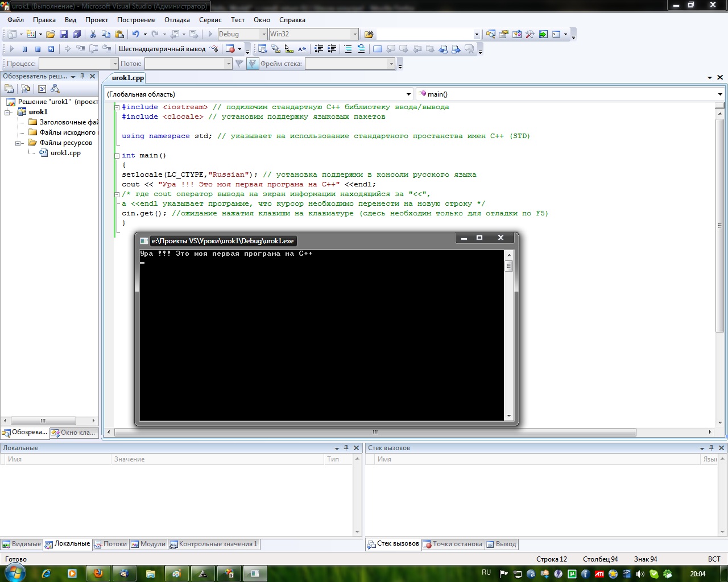Switch to the Видимые tab
The image size is (728, 582).
click(x=22, y=544)
